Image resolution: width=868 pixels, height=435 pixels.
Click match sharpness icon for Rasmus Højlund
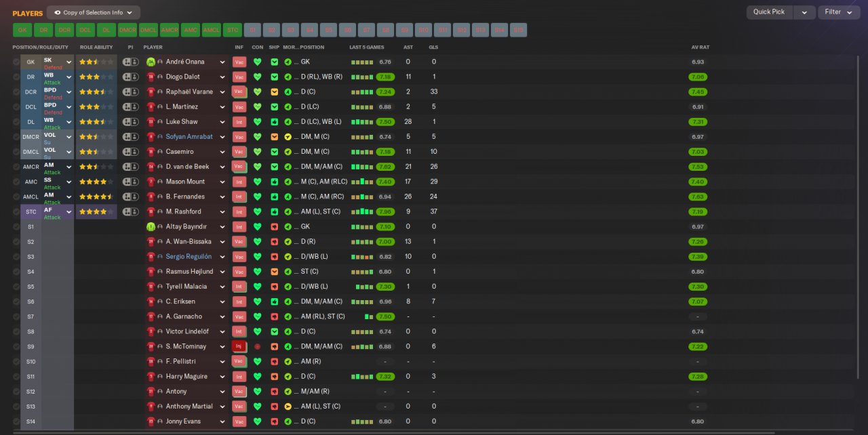point(275,272)
